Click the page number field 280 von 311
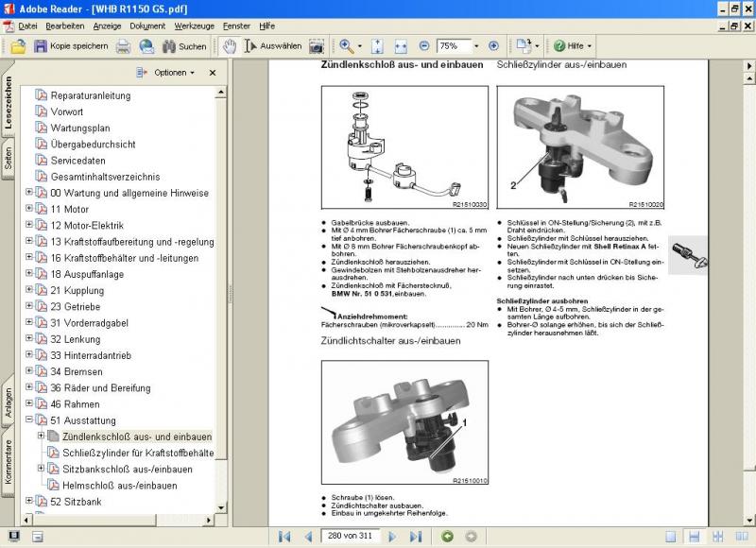This screenshot has width=756, height=548. tap(350, 536)
